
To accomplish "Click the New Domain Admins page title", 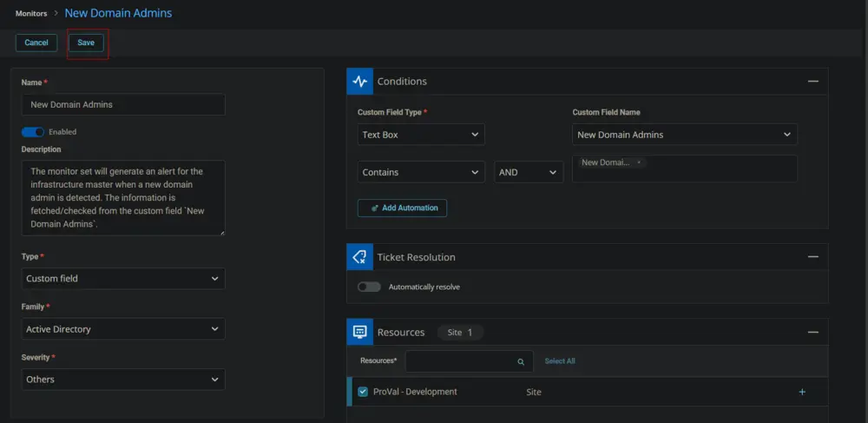I will click(118, 13).
